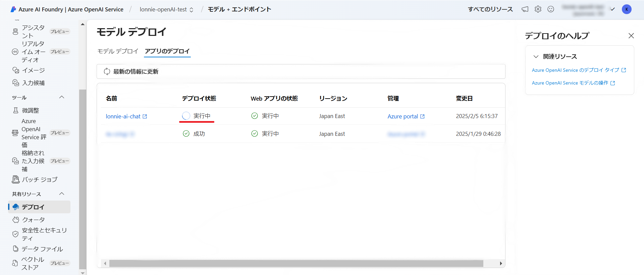The image size is (644, 275).
Task: Click the Web アプリの状態 column header
Action: coord(274,98)
